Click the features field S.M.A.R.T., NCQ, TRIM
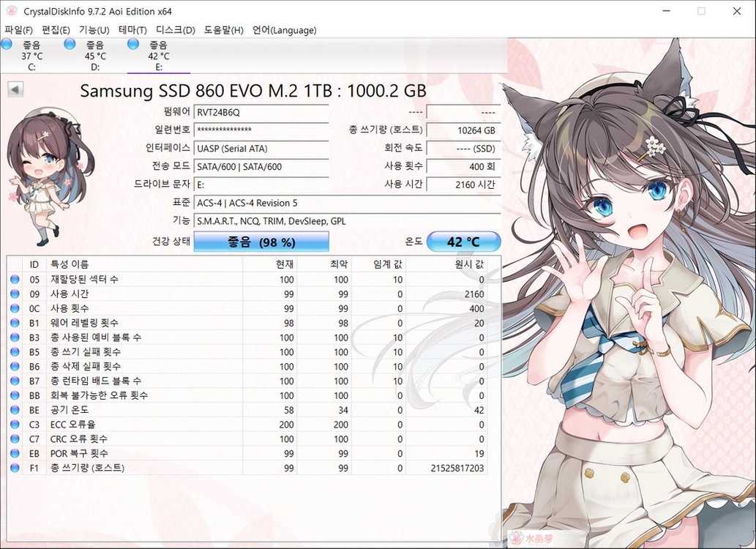 pyautogui.click(x=348, y=222)
